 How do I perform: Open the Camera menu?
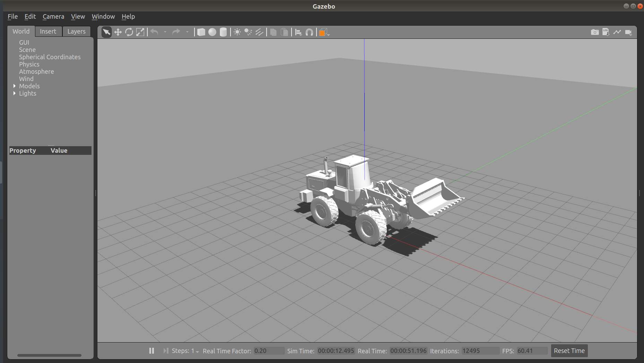coord(53,16)
